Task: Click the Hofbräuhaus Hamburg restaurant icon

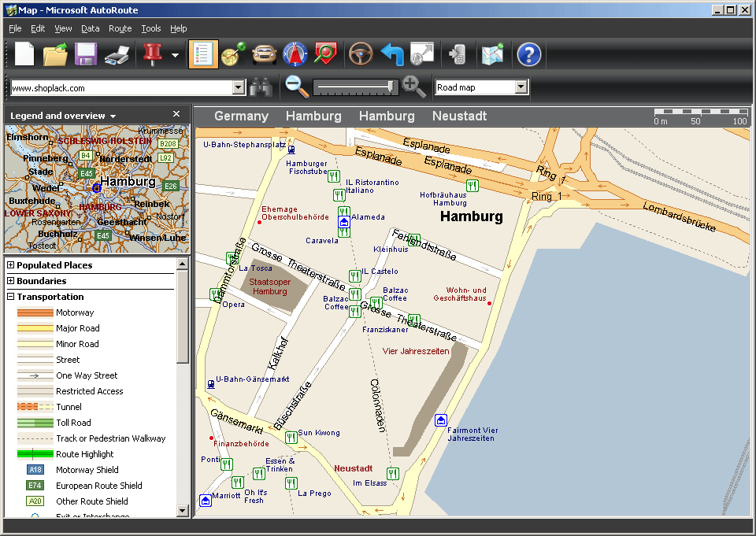Action: point(472,185)
